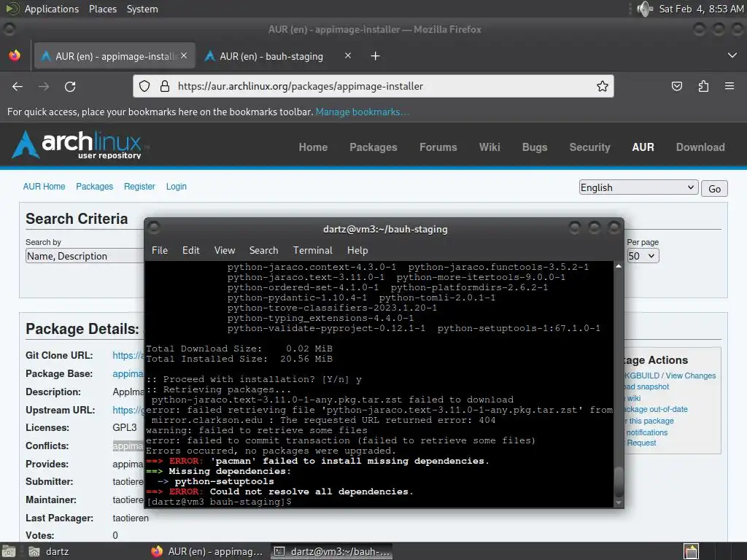Click the terminal scrollbar up arrow

coord(619,266)
